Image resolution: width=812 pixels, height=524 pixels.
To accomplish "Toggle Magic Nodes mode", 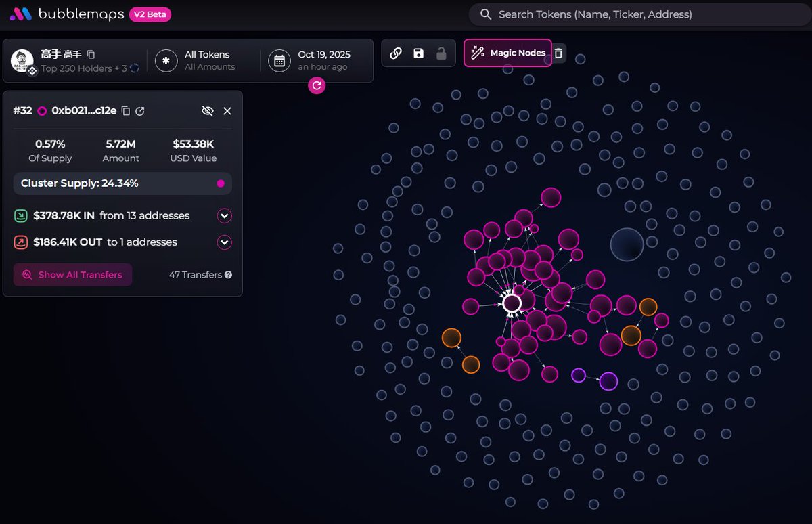I will [508, 53].
